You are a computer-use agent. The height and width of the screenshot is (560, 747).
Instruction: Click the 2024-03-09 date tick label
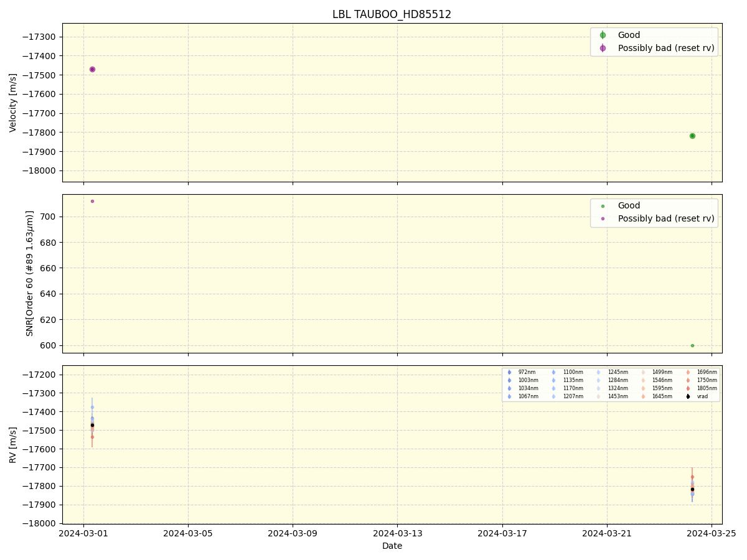(x=293, y=533)
